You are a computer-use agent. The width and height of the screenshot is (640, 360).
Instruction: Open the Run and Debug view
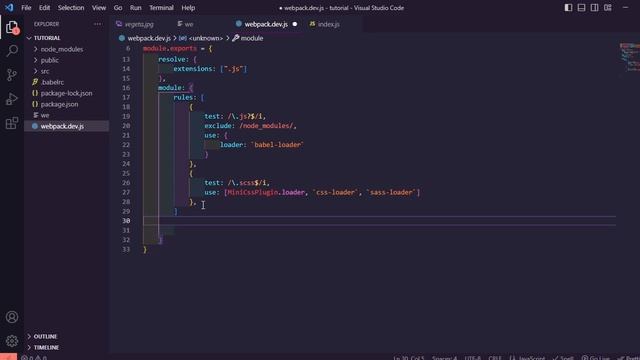click(12, 99)
